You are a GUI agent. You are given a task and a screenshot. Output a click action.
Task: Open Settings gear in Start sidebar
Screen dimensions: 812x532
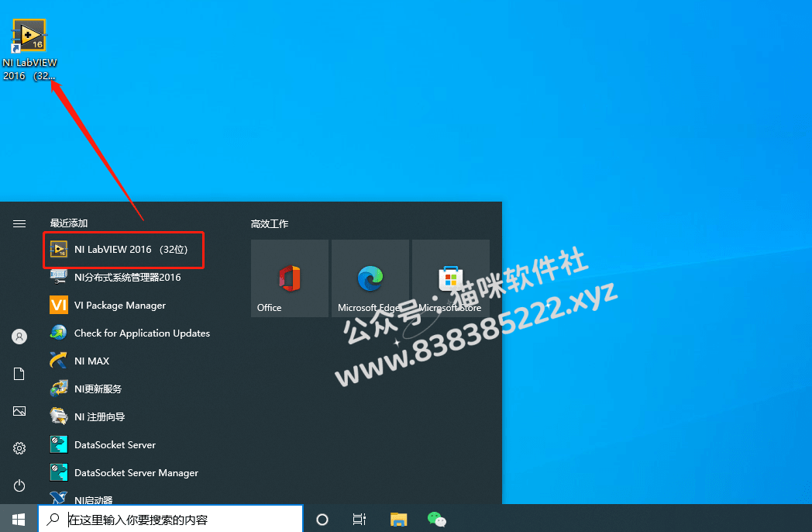19,448
